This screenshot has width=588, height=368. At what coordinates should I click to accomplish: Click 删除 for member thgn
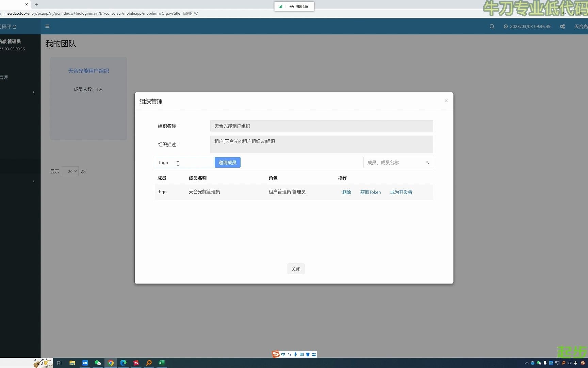click(346, 192)
